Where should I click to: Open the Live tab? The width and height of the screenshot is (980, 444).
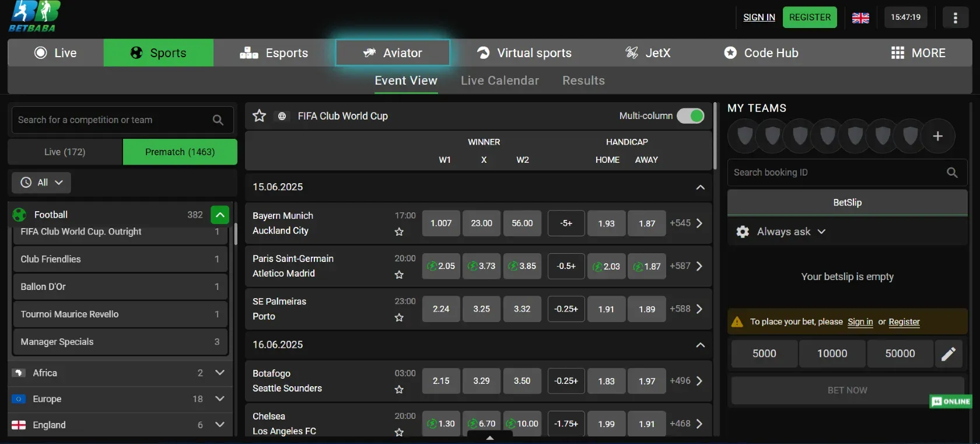[x=56, y=53]
